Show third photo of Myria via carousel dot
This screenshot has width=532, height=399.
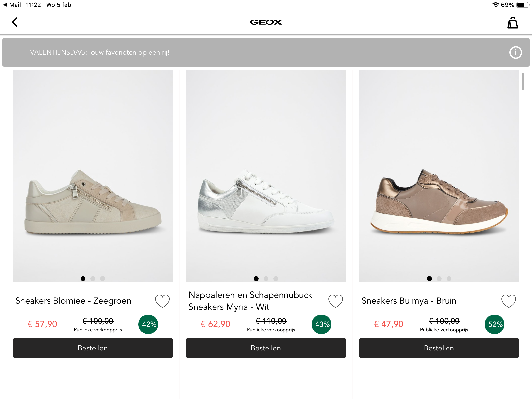point(276,279)
